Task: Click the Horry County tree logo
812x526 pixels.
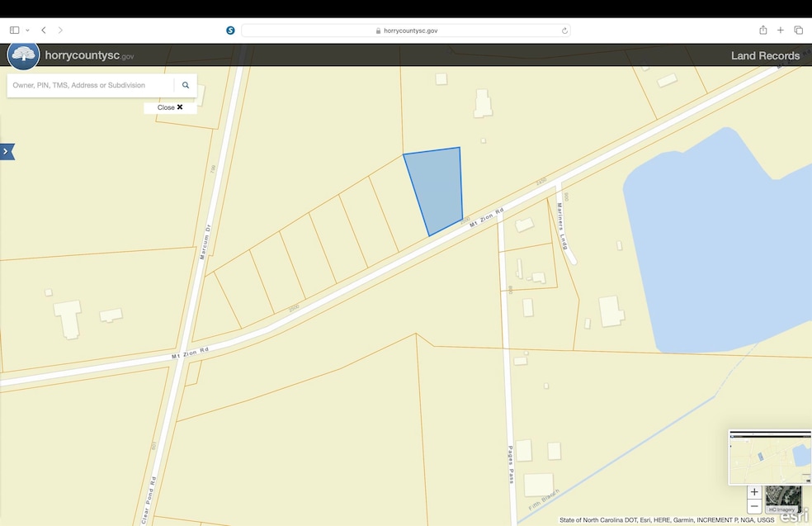Action: coord(24,55)
